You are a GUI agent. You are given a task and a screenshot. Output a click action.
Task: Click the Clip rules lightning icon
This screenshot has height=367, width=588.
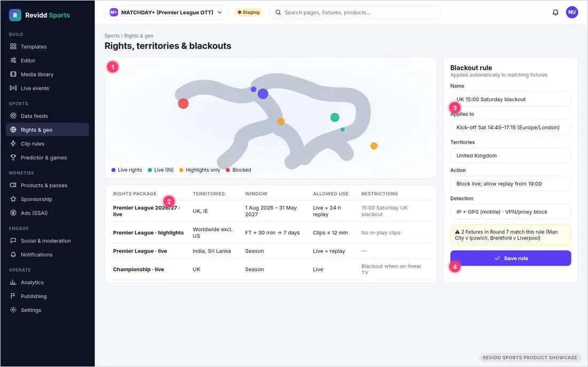pyautogui.click(x=13, y=144)
